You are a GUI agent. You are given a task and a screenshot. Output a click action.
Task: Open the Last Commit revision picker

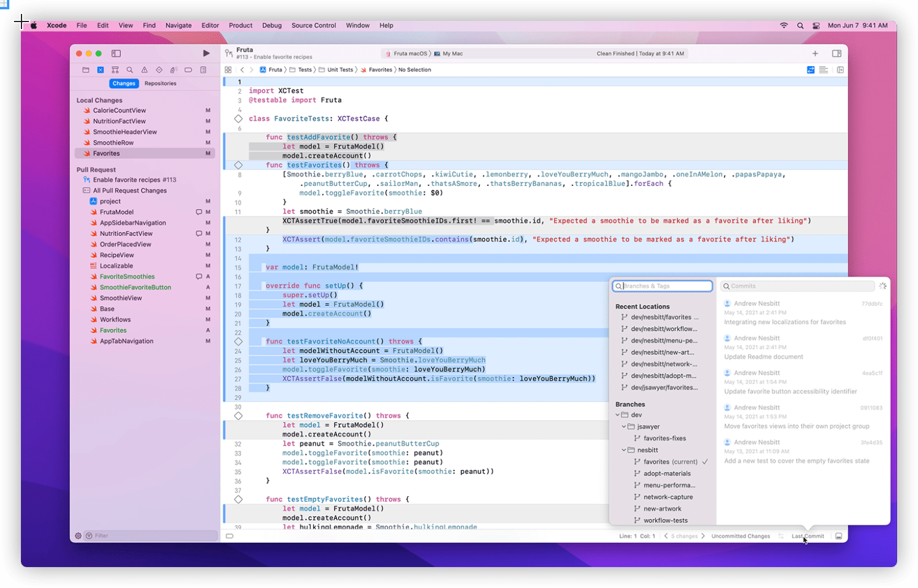808,536
